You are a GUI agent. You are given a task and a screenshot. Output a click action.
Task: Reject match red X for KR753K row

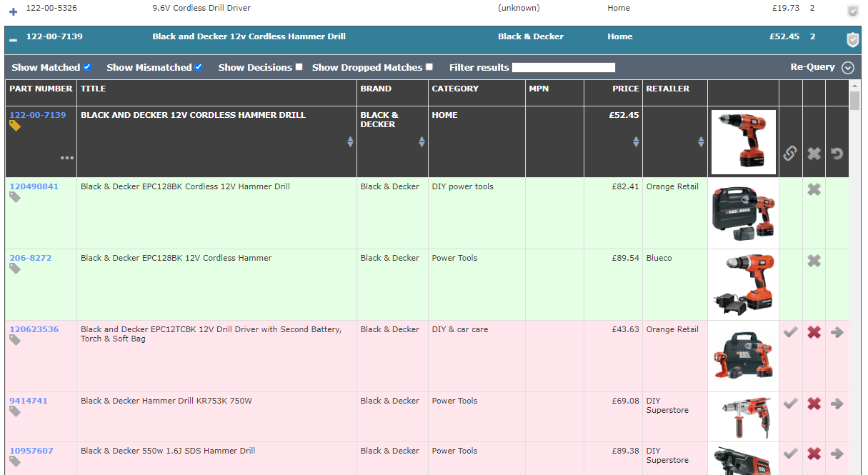tap(814, 404)
